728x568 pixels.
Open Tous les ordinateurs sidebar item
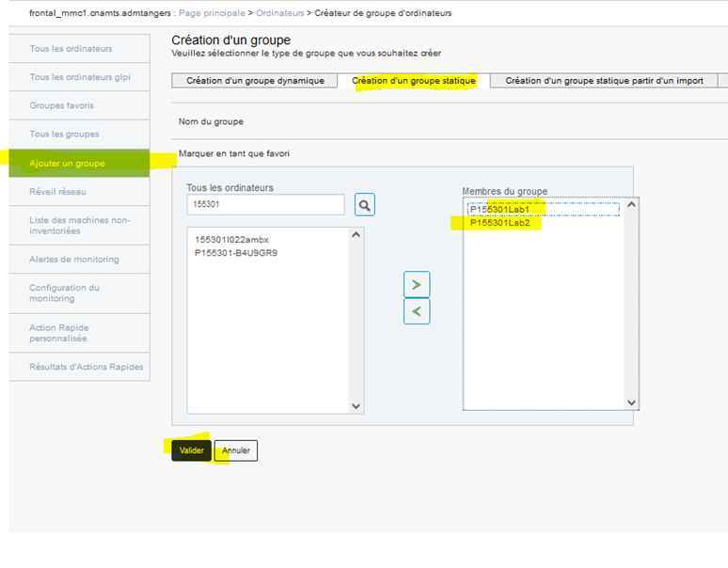coord(71,49)
